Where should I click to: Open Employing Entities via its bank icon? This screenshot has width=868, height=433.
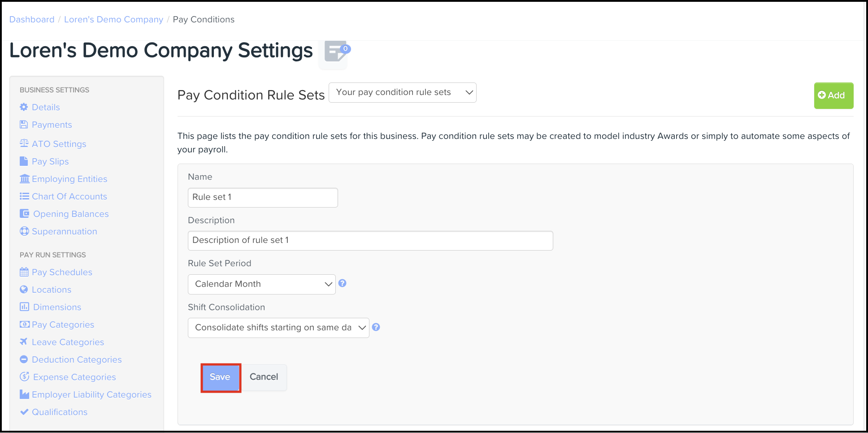tap(25, 178)
